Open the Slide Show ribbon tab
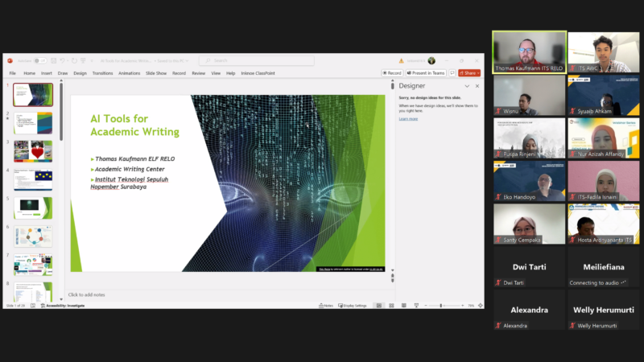644x362 pixels. (x=156, y=73)
